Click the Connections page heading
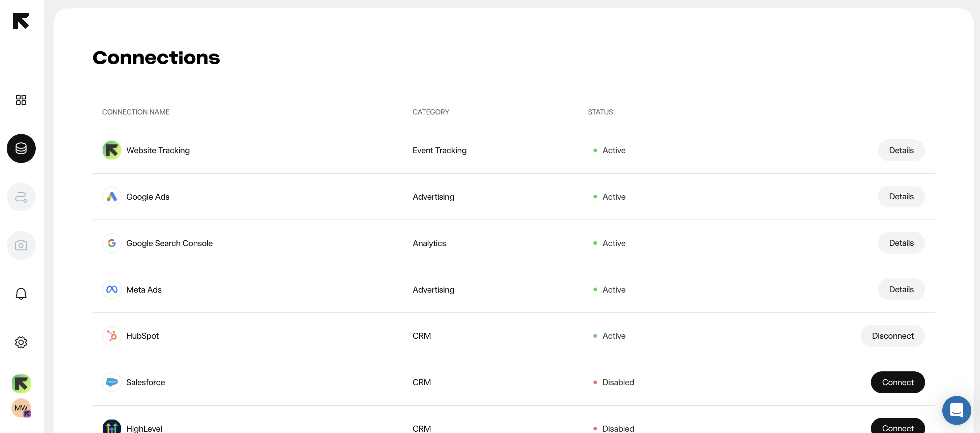This screenshot has width=980, height=433. coord(156,58)
